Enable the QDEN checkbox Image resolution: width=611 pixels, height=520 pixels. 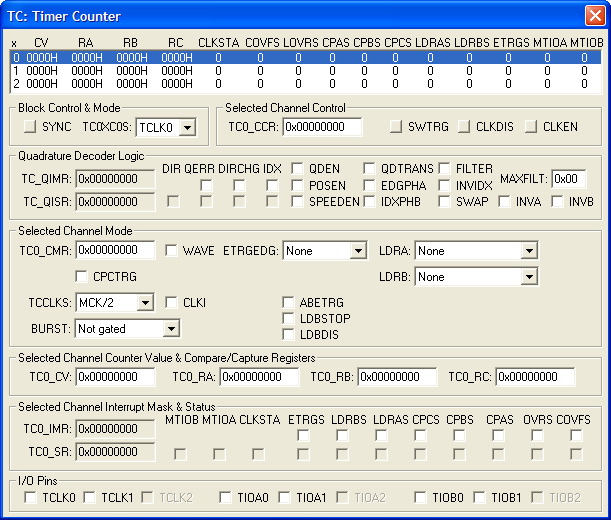tap(297, 168)
